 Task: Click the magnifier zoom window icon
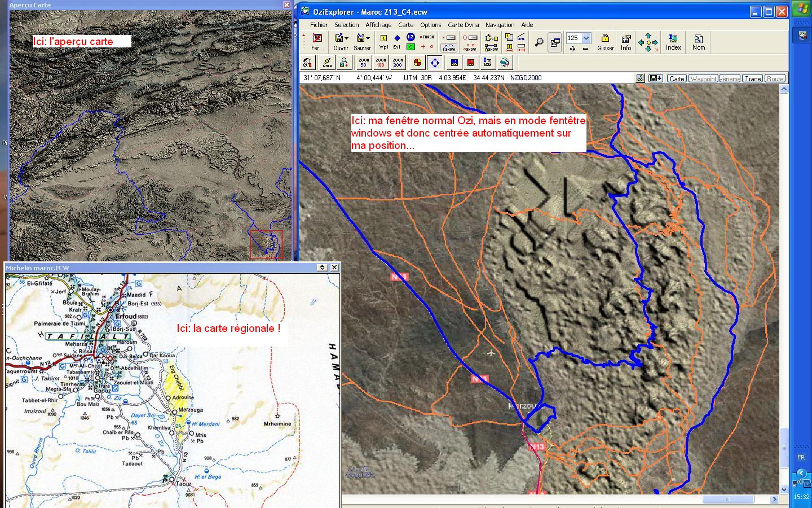[539, 42]
